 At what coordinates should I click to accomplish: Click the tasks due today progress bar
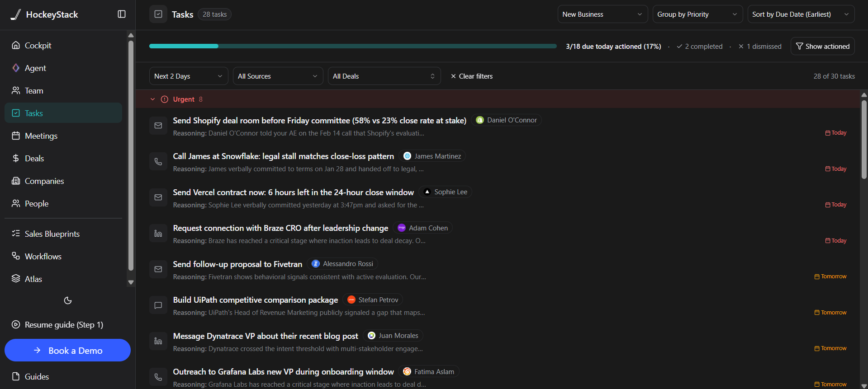tap(353, 46)
